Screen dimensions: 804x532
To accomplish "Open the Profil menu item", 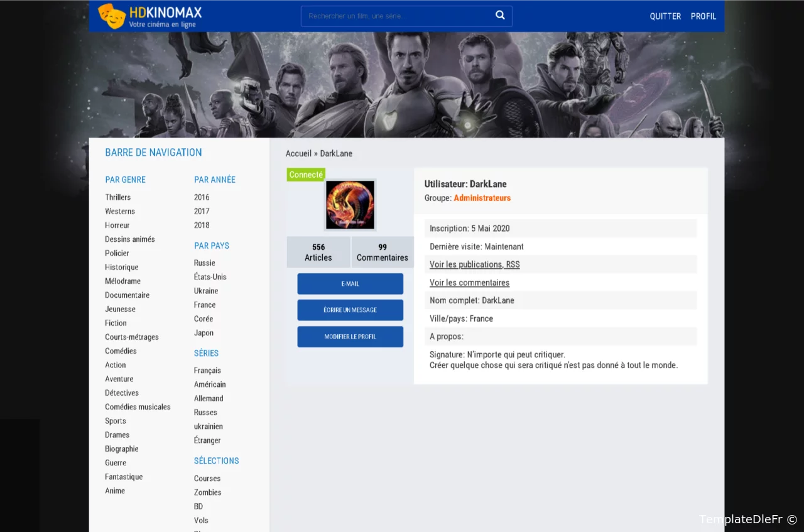I will [x=703, y=16].
